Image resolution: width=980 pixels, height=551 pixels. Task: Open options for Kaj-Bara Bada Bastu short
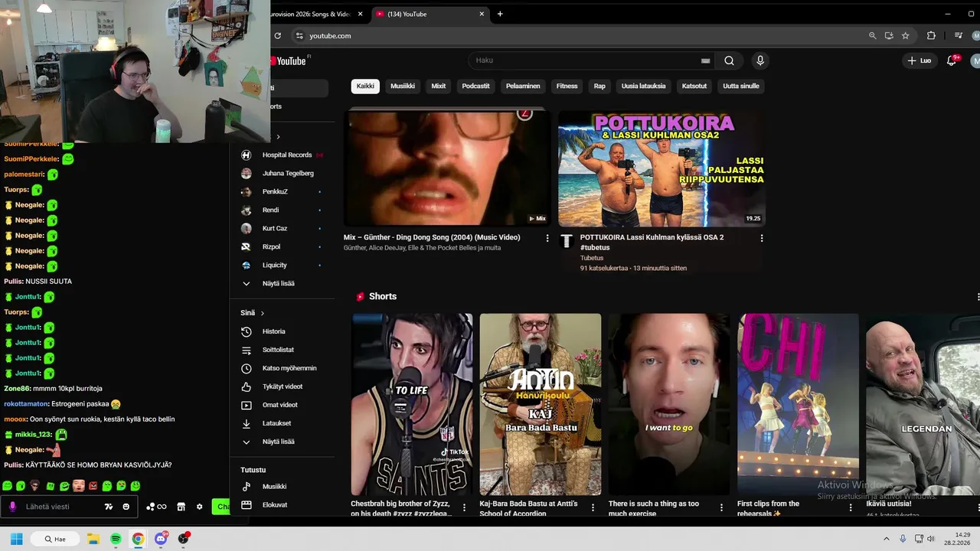pos(593,507)
